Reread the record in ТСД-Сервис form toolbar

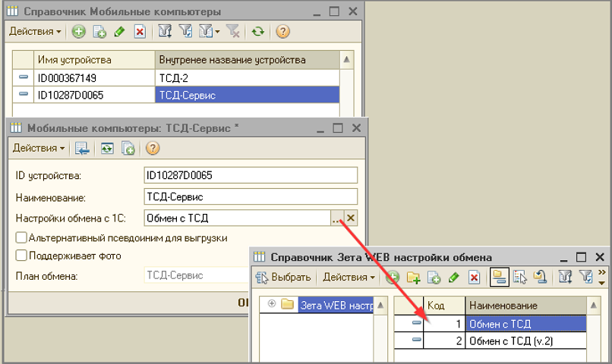[107, 149]
